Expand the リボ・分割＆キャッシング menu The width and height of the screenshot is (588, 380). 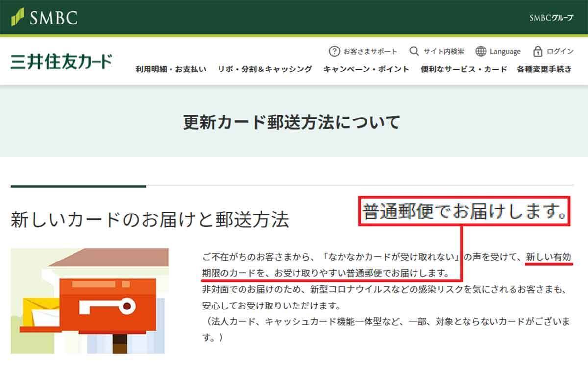tap(265, 69)
